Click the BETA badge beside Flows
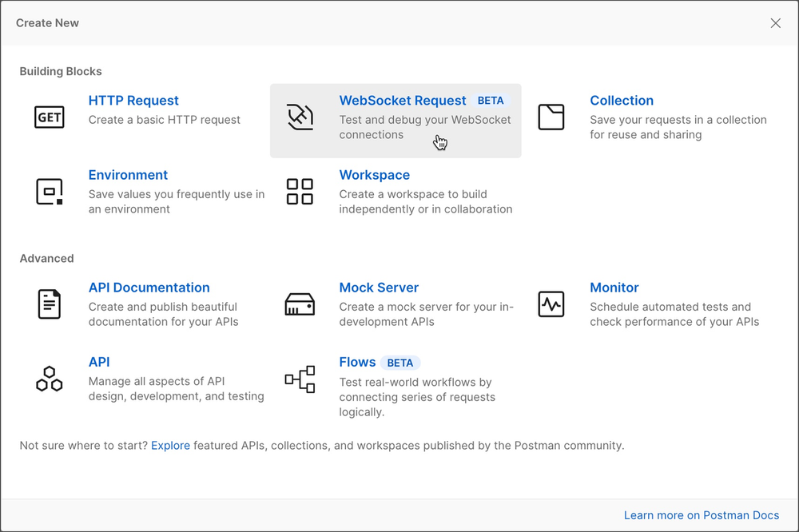This screenshot has height=532, width=799. (400, 362)
